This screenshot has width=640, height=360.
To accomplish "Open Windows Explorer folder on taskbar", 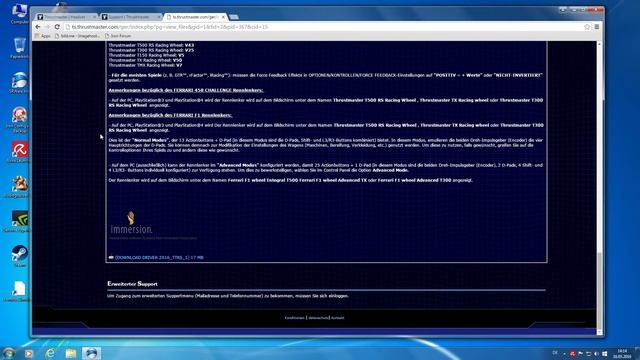I will point(71,353).
